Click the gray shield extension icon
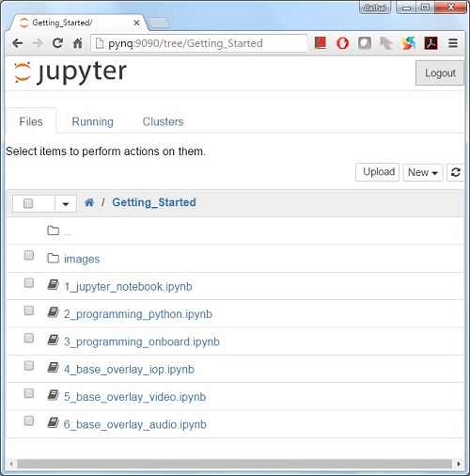Screen dimensions: 470x476 (365, 43)
